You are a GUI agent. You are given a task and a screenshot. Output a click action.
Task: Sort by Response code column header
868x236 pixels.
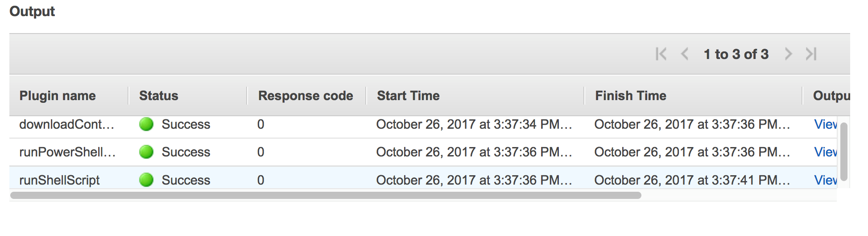coord(306,96)
